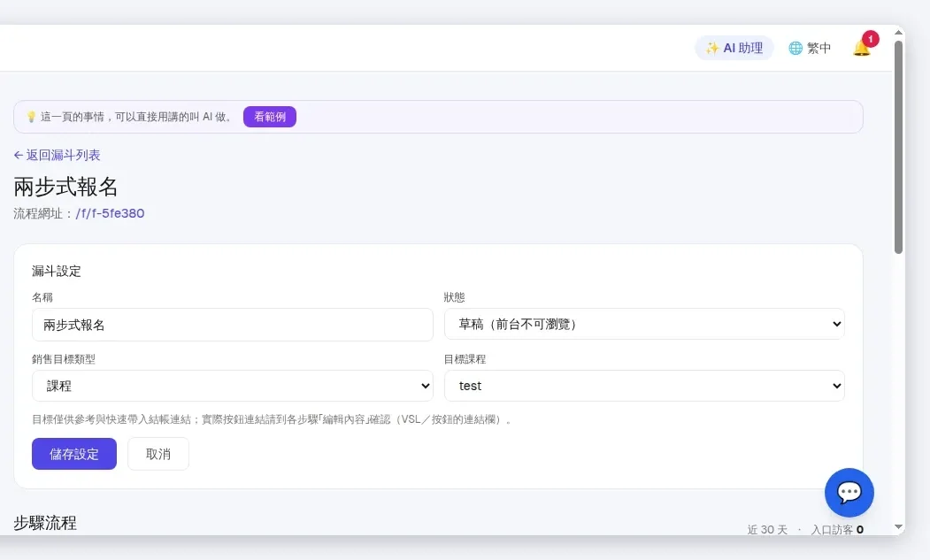
Task: Click the 取消 cancel button
Action: (158, 454)
